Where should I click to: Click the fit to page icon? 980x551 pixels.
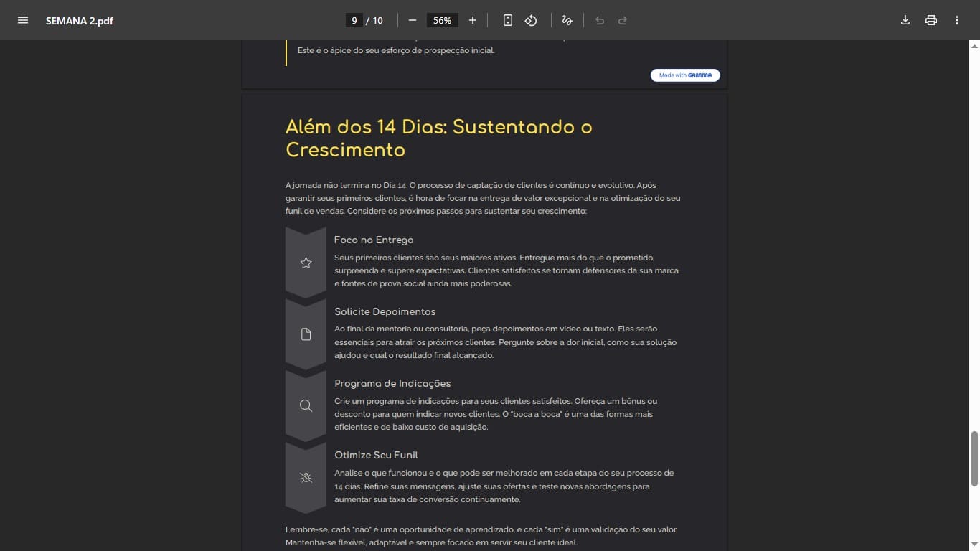click(508, 20)
